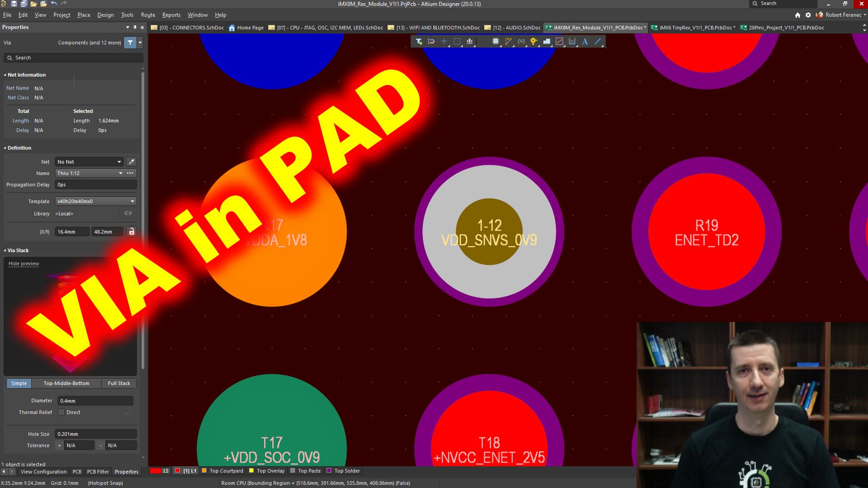Click the Hole Size input field
Viewport: 868px width, 488px height.
pos(95,434)
